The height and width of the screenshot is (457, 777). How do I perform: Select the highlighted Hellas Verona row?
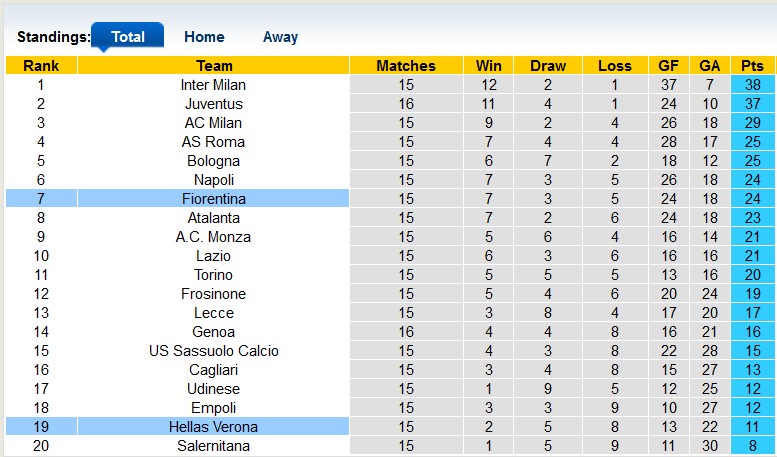click(x=214, y=427)
